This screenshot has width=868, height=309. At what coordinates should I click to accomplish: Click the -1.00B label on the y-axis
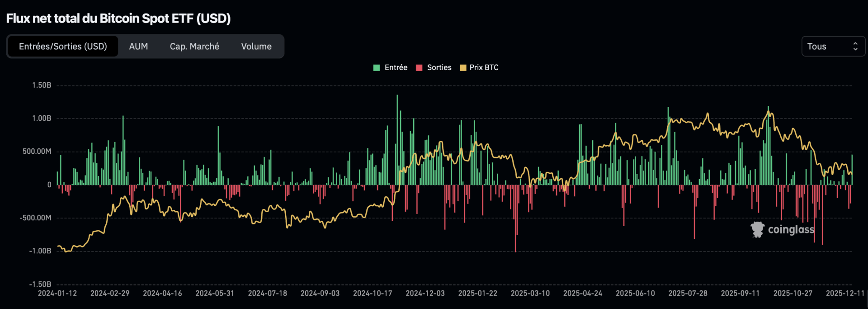[40, 251]
